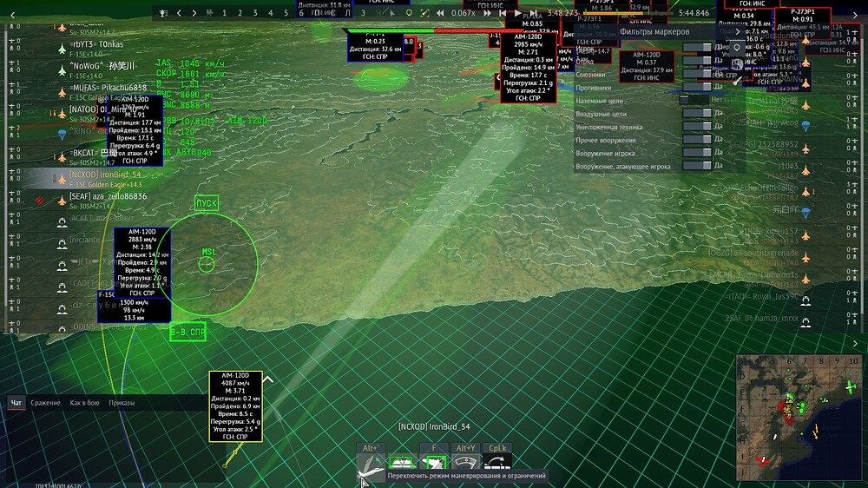Viewport: 868px width, 488px height.
Task: Click the CpLk missile launch arc icon
Action: 497,463
